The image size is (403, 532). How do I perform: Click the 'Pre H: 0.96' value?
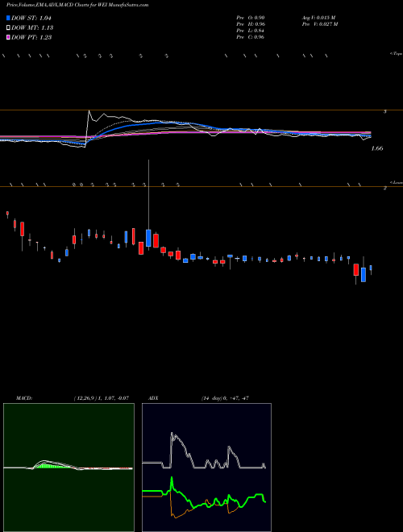pos(251,24)
